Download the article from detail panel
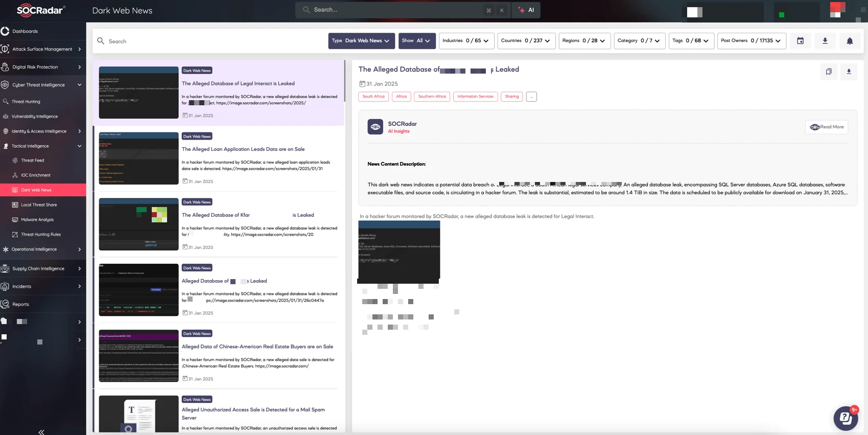This screenshot has width=868, height=435. click(849, 72)
